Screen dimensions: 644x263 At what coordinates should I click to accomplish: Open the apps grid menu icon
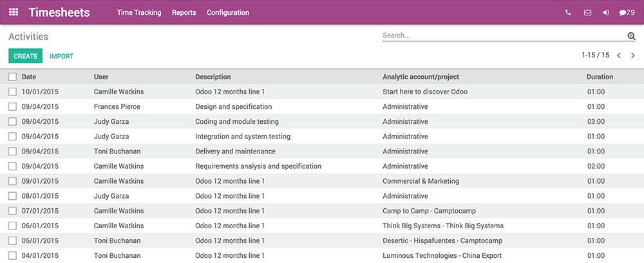[x=14, y=12]
